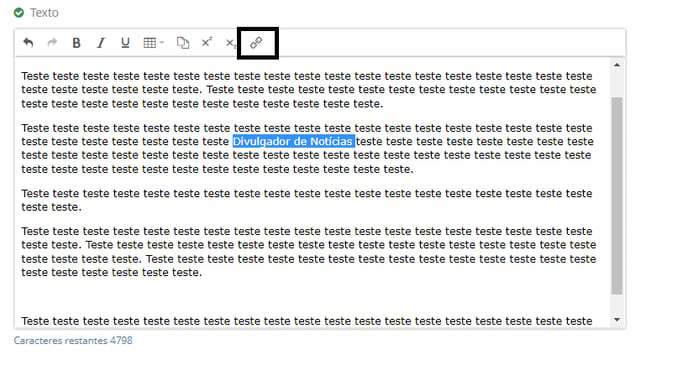Click the green check icon beside Texto

click(x=19, y=13)
